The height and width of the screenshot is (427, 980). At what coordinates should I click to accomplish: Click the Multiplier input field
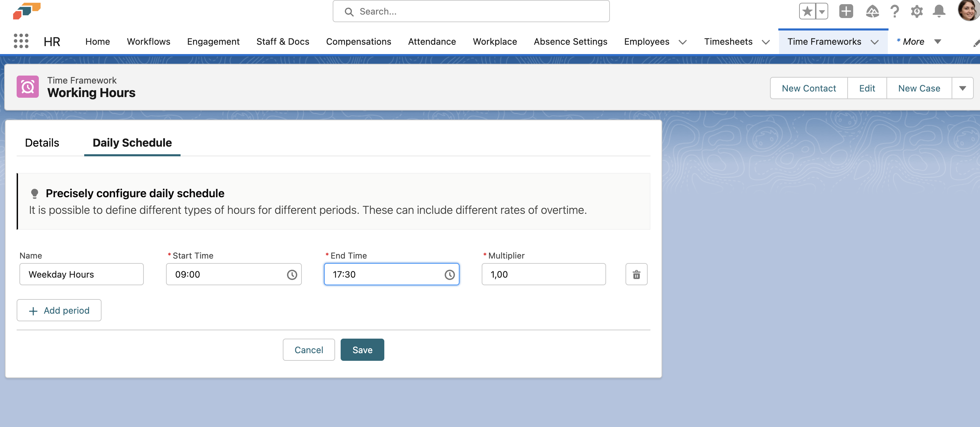pyautogui.click(x=543, y=274)
